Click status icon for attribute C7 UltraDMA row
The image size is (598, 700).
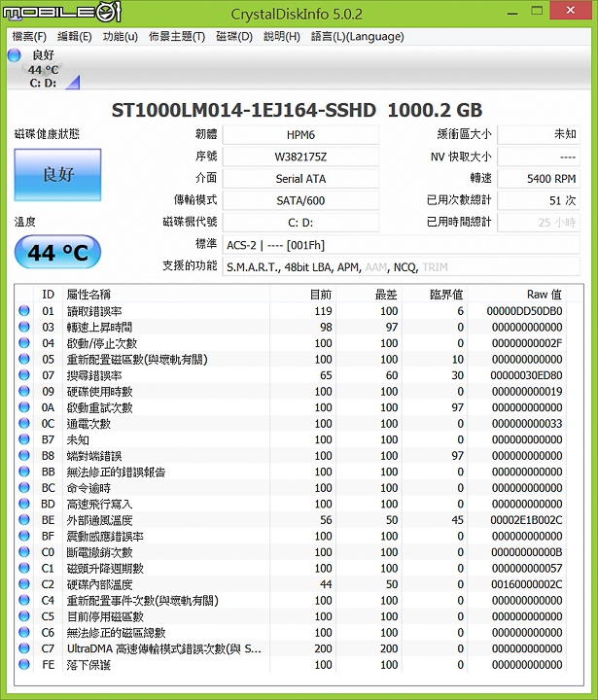[24, 648]
